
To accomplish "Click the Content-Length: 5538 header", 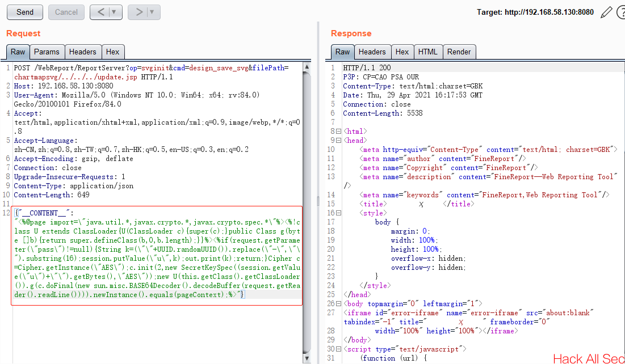I will pos(383,113).
